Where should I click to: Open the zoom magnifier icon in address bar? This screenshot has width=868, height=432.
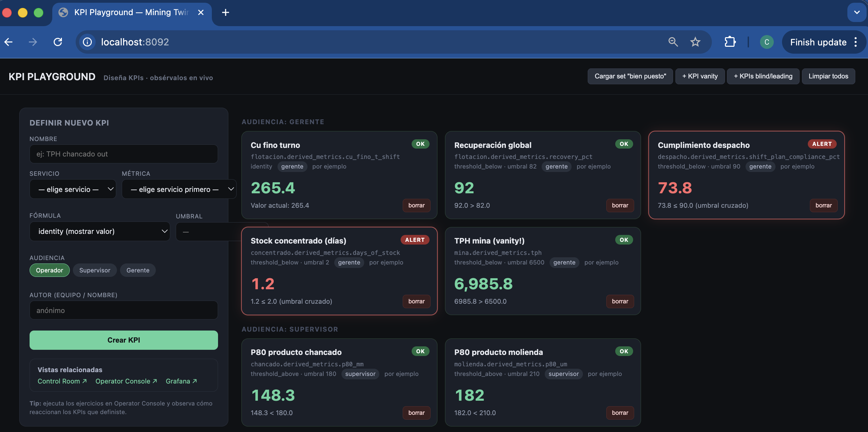pos(673,42)
